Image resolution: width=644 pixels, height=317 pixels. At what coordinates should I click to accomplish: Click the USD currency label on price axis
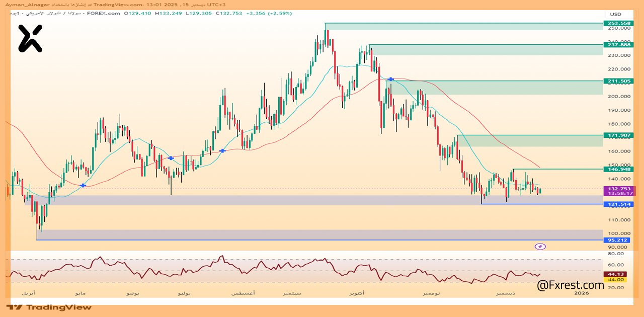click(616, 14)
